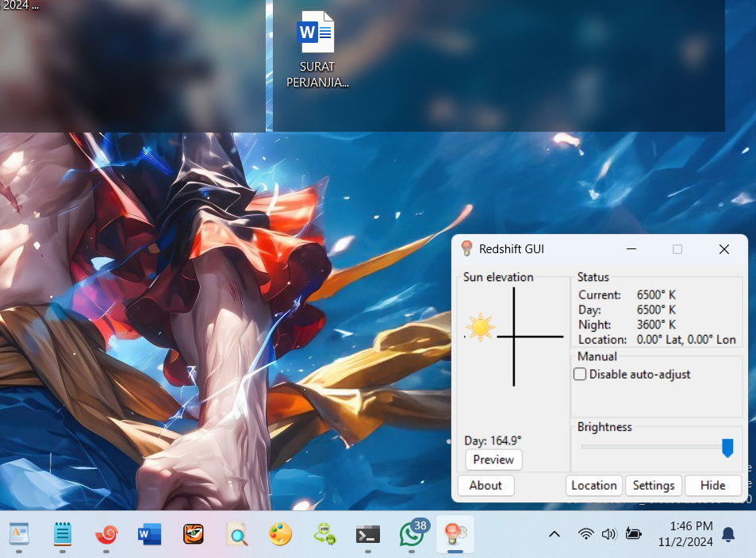Click the sun elevation crosshair graph
756x558 pixels.
tap(514, 337)
